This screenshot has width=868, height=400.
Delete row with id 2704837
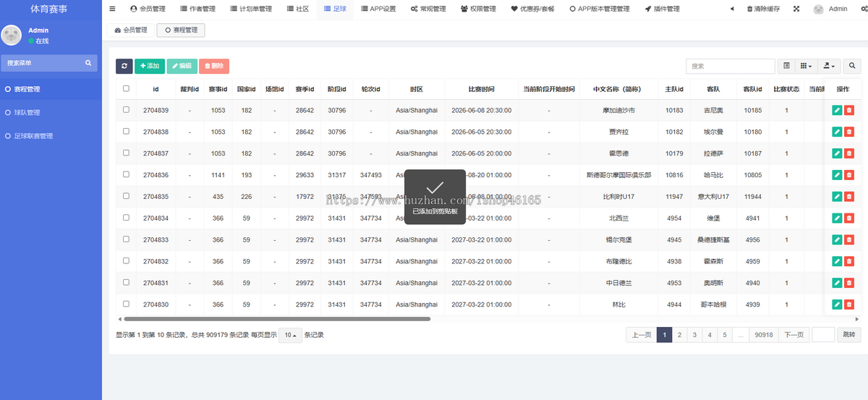[849, 153]
